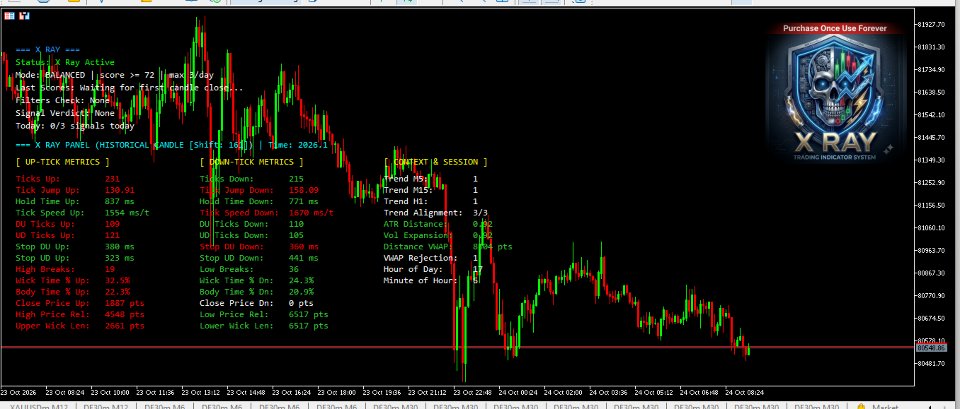Click 'Last Scores: Waiting for first candle close' line

click(129, 88)
